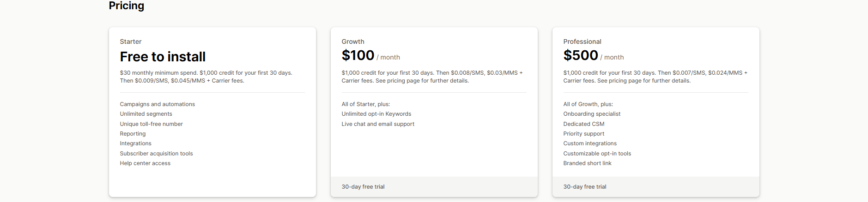The width and height of the screenshot is (868, 202).
Task: Click the "Unlimited segments" feature
Action: [146, 114]
